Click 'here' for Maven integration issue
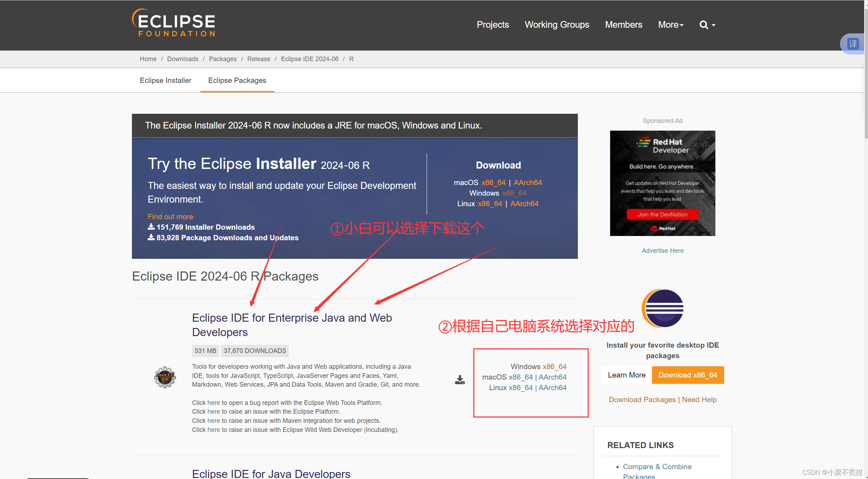Viewport: 868px width, 479px height. [x=213, y=421]
